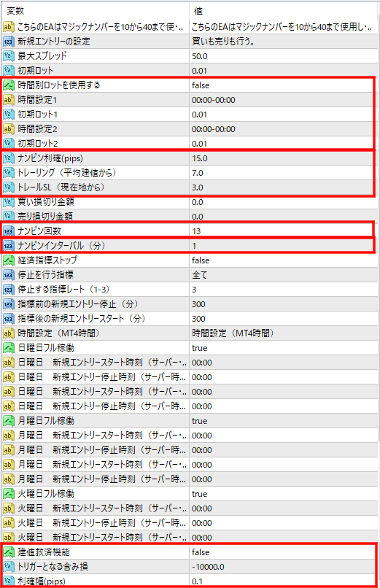The height and width of the screenshot is (588, 380).
Task: Edit the 買い損切り金額 value 0.0
Action: tap(198, 202)
